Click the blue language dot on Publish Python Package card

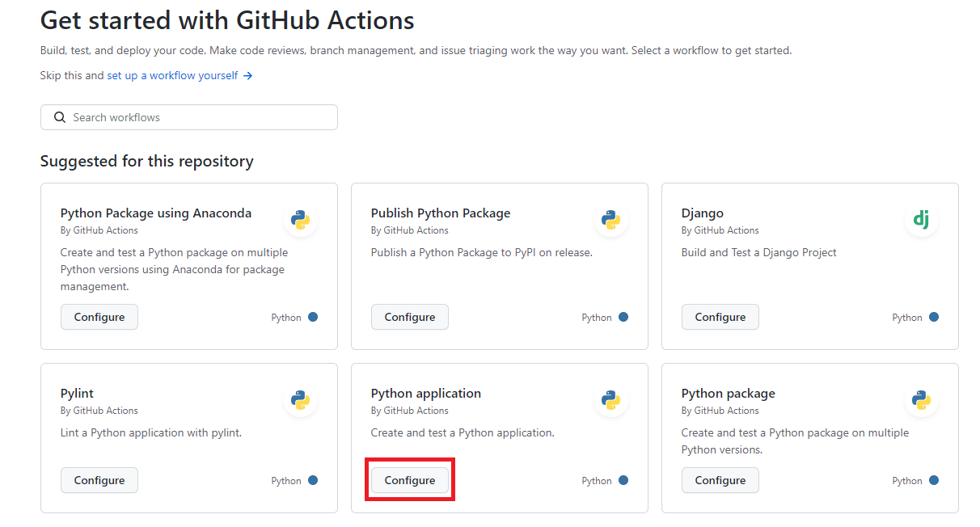coord(623,317)
